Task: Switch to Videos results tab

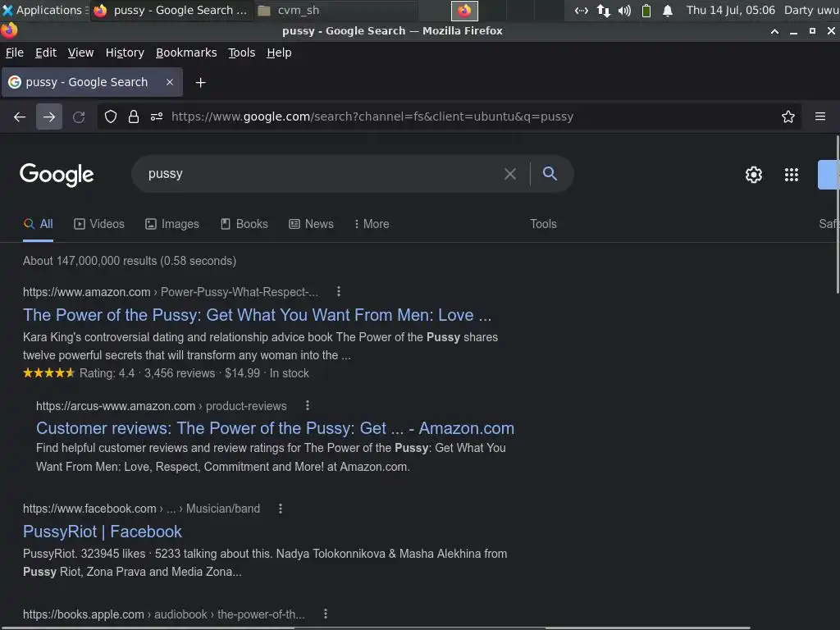Action: coord(99,224)
